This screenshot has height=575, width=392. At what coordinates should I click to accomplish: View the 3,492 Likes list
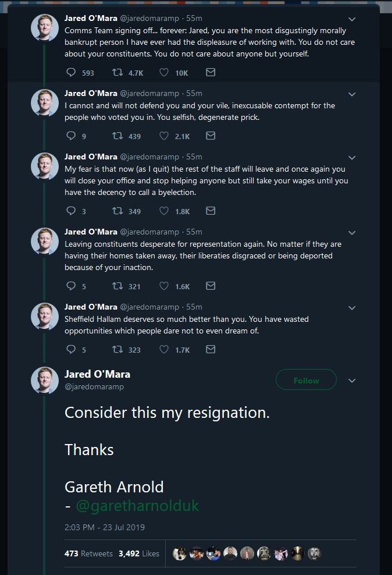(x=139, y=553)
